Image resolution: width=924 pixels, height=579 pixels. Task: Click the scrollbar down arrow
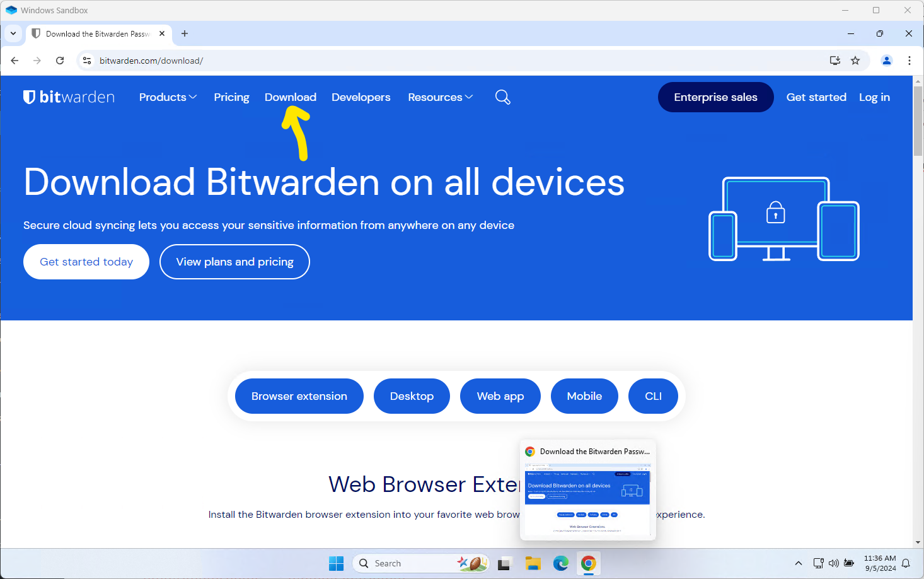pyautogui.click(x=918, y=542)
